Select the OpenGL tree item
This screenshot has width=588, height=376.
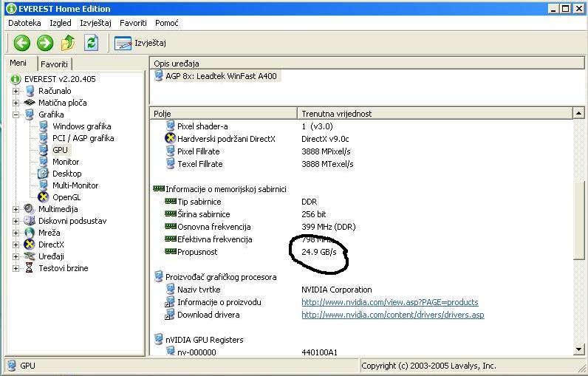66,197
